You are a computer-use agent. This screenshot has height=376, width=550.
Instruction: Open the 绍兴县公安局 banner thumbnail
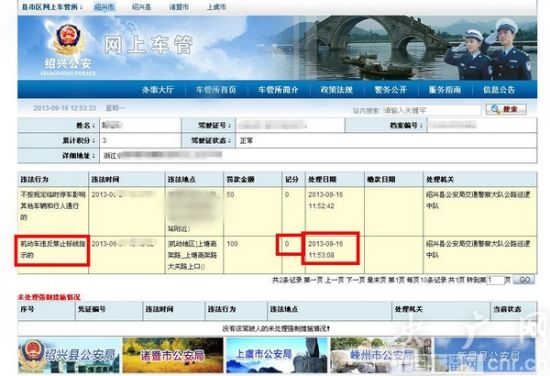(x=69, y=355)
